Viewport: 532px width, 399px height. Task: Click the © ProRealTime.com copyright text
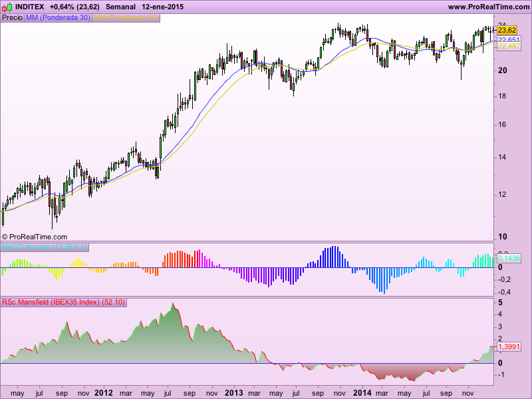[x=35, y=237]
